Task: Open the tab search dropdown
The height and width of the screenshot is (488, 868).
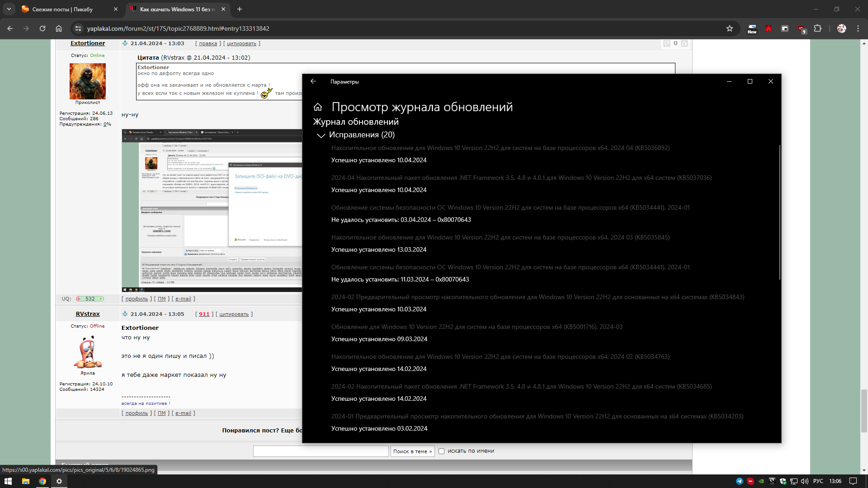Action: (9, 9)
